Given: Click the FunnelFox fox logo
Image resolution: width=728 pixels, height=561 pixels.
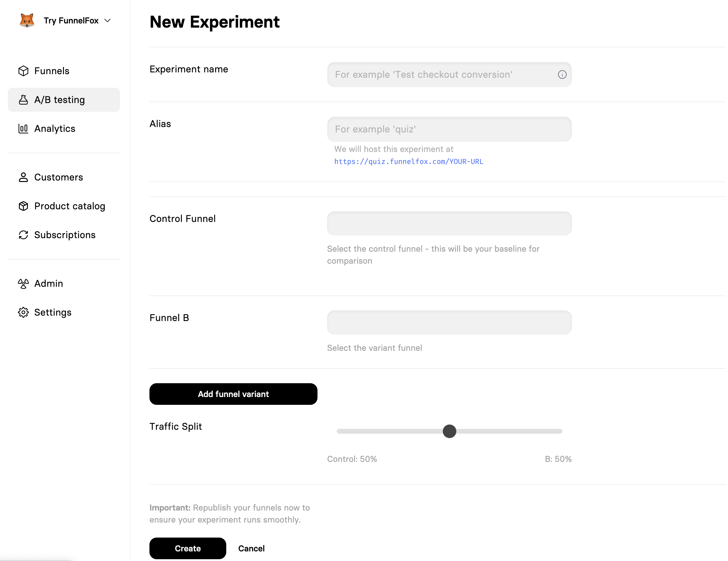Looking at the screenshot, I should click(x=27, y=20).
